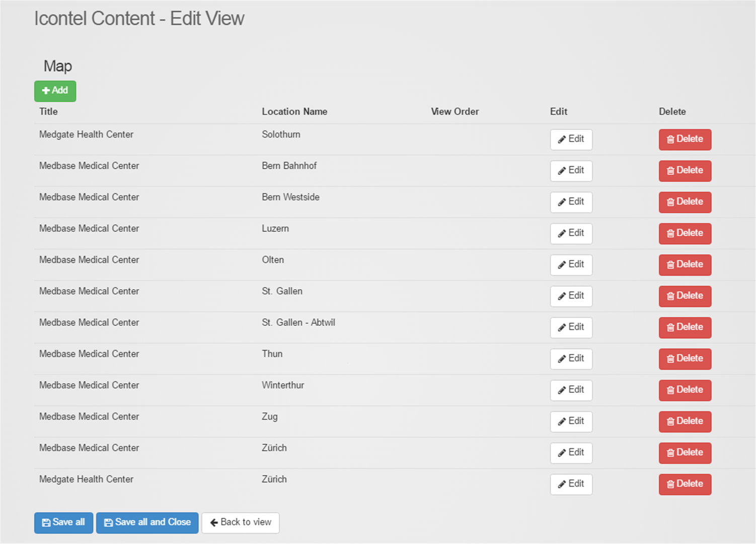This screenshot has width=756, height=544.
Task: Click the trash icon in the Zug row
Action: coord(670,422)
